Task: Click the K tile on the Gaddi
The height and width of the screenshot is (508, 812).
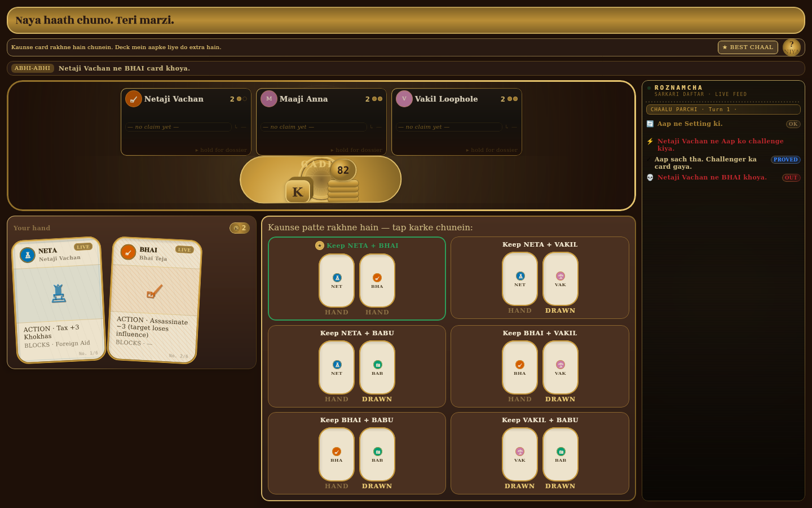Action: pos(298,192)
